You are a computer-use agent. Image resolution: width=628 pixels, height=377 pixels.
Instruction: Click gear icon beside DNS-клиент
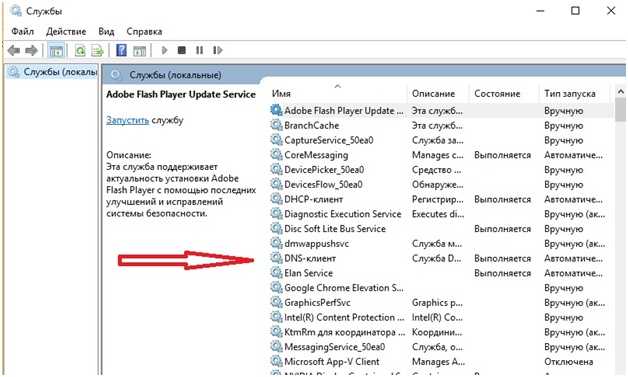click(x=276, y=258)
